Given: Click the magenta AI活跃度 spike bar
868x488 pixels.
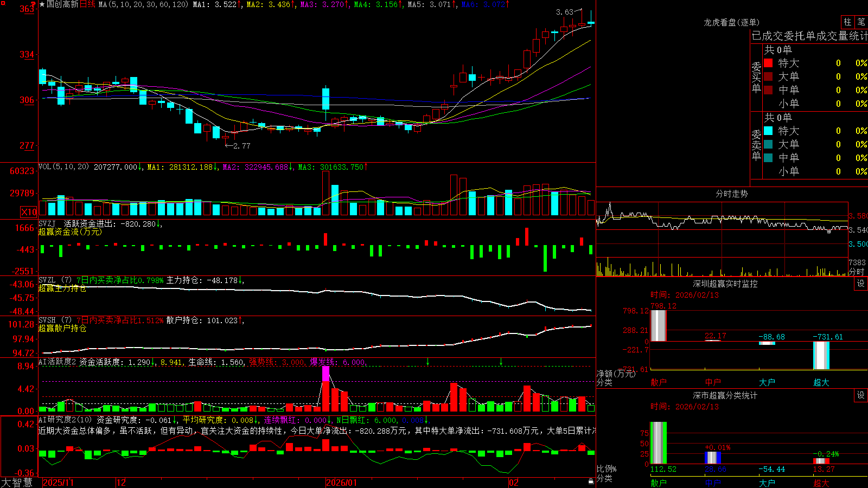Looking at the screenshot, I should pos(325,374).
